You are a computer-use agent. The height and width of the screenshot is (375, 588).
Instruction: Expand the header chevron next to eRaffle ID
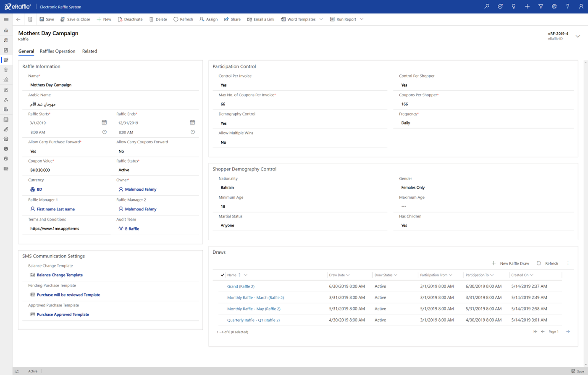577,36
